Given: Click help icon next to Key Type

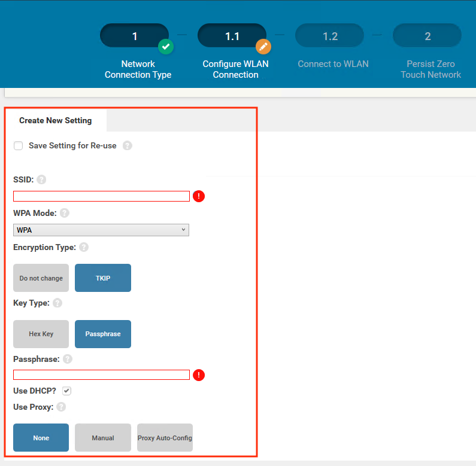Looking at the screenshot, I should pyautogui.click(x=57, y=303).
